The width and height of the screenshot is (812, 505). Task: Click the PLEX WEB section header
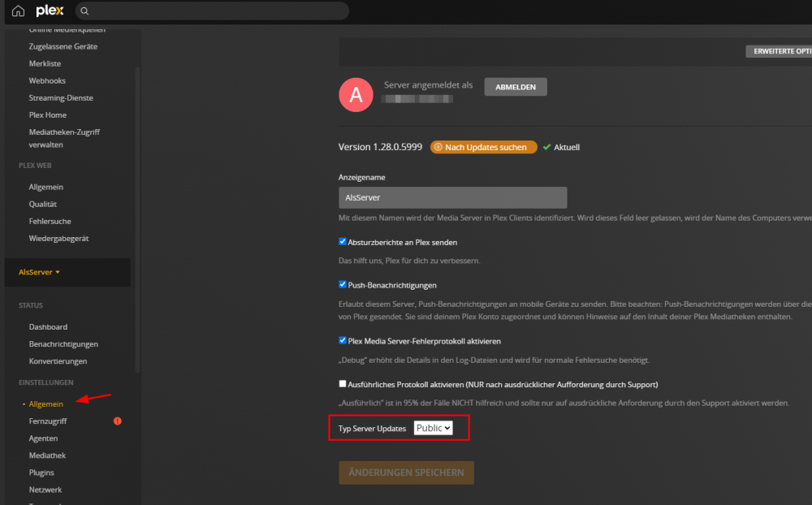pos(35,166)
